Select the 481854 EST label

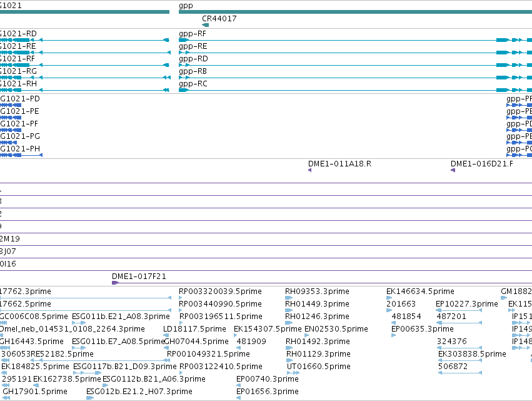406,317
